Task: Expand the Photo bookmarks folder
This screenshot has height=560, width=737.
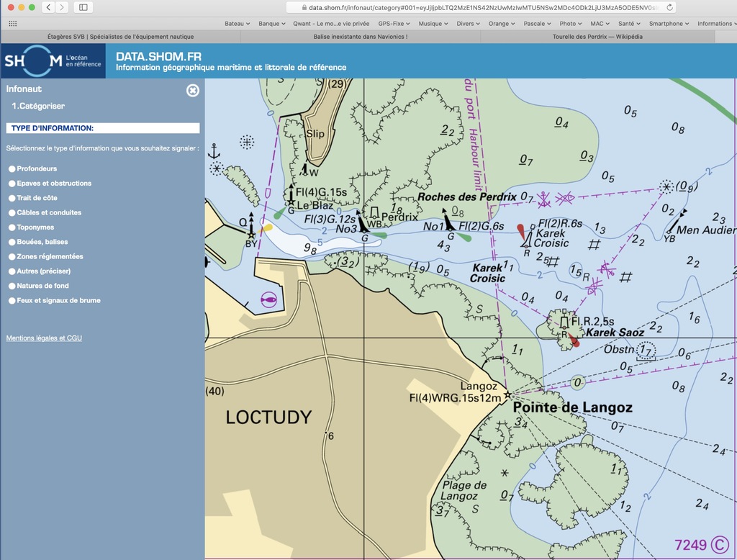Action: [x=571, y=24]
